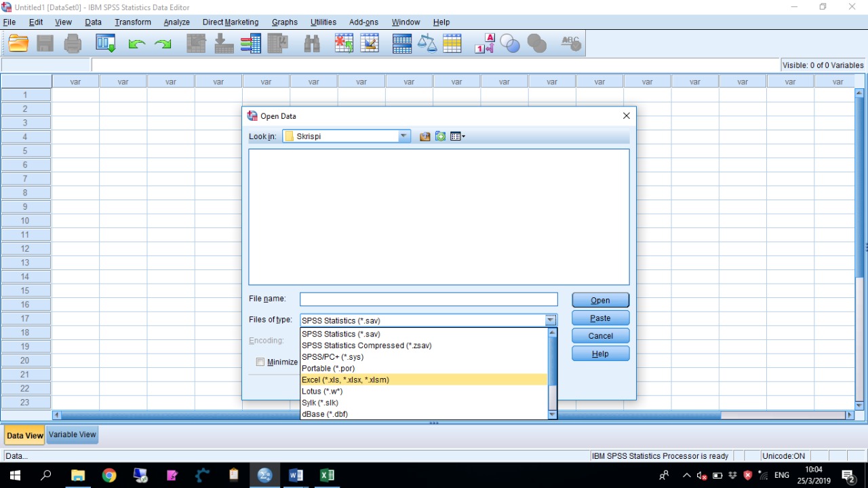This screenshot has height=488, width=868.
Task: Click the Paste button in the dialog
Action: pos(599,318)
